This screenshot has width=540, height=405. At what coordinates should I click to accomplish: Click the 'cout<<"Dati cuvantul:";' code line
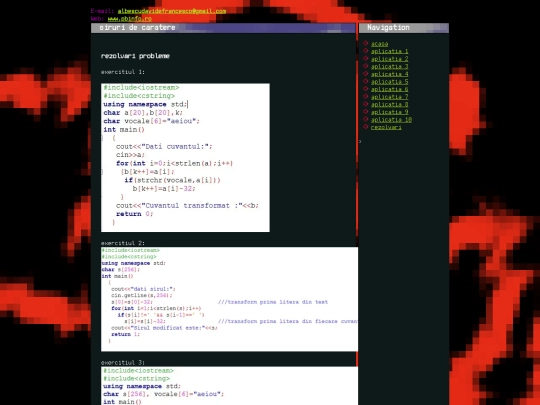tap(164, 146)
